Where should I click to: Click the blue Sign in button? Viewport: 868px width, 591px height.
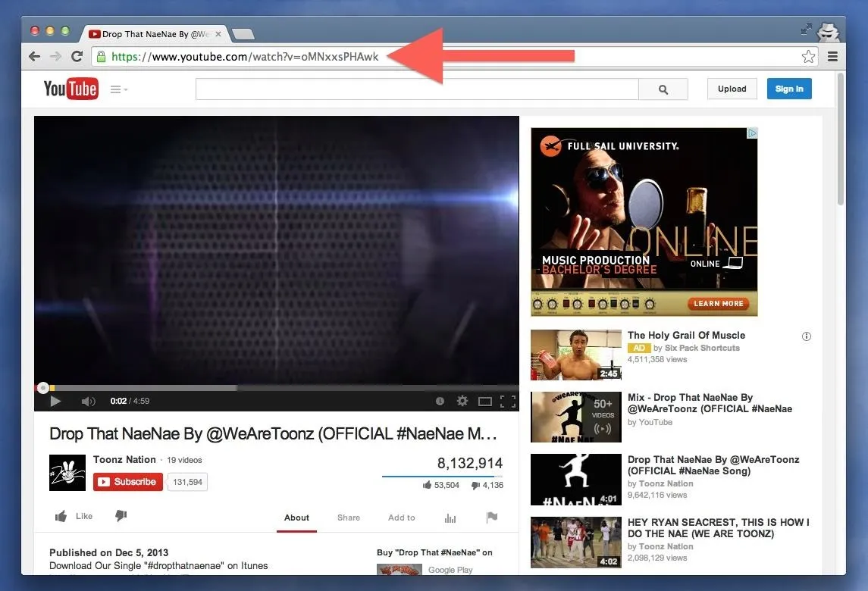(789, 89)
